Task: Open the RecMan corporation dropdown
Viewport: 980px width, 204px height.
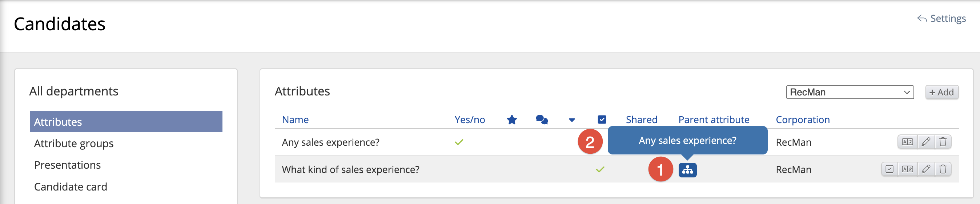Action: [850, 92]
